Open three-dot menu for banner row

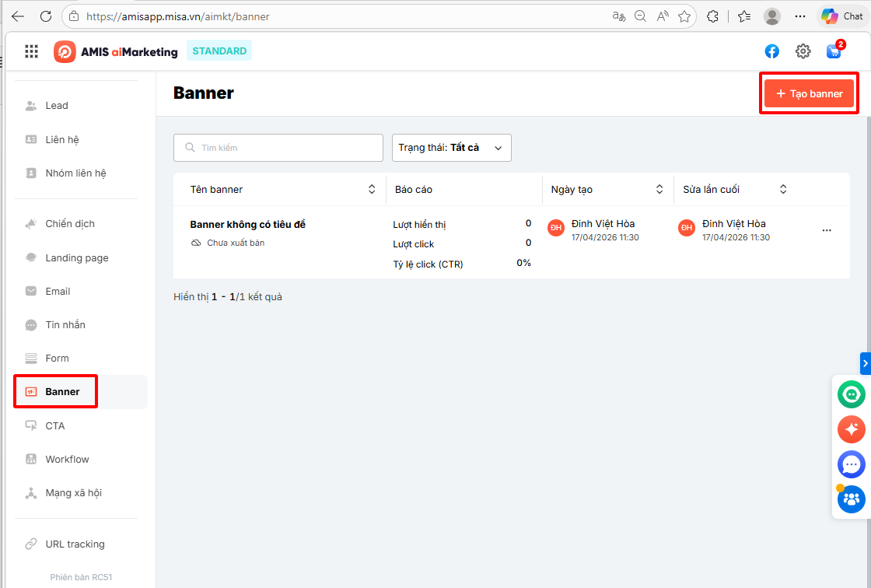click(827, 230)
